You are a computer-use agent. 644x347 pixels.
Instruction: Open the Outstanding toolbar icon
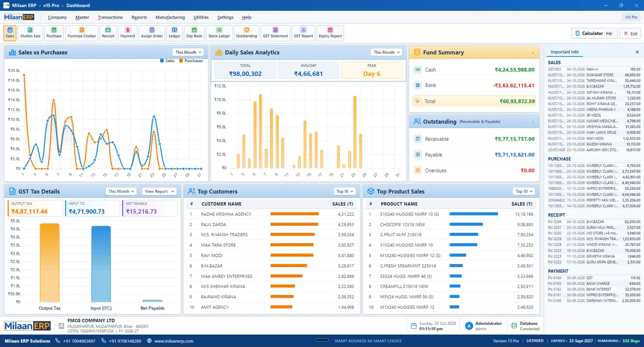click(246, 33)
